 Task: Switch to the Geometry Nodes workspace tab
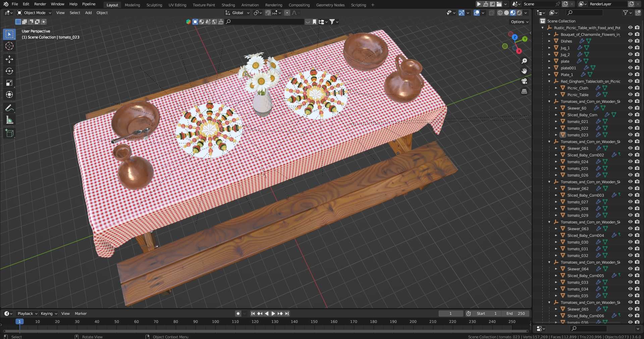pyautogui.click(x=330, y=5)
